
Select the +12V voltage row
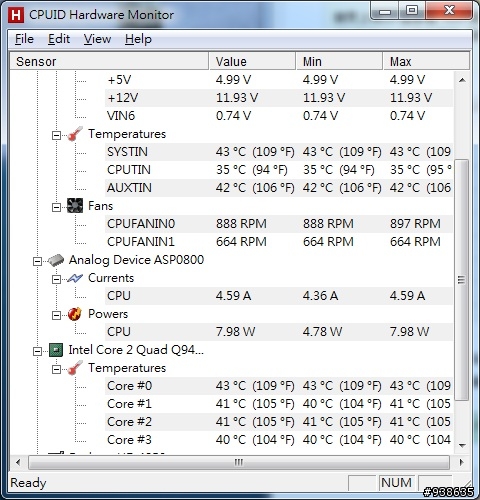click(x=279, y=98)
